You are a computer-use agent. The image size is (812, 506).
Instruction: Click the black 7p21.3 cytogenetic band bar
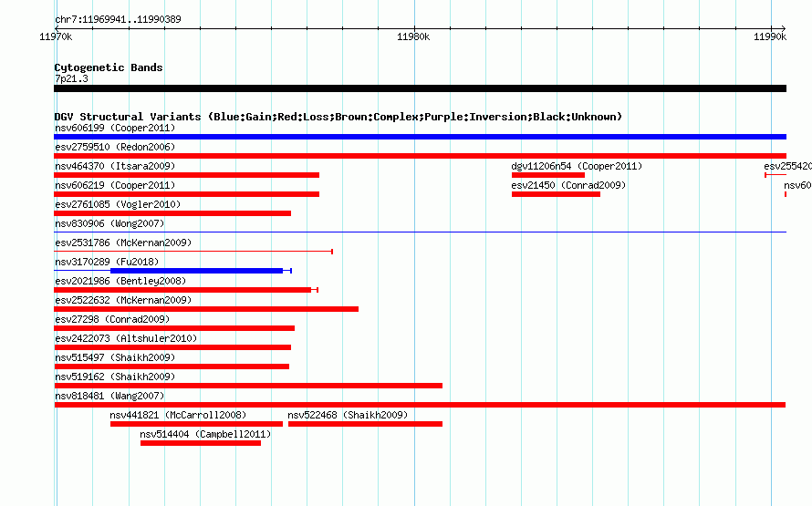[420, 88]
